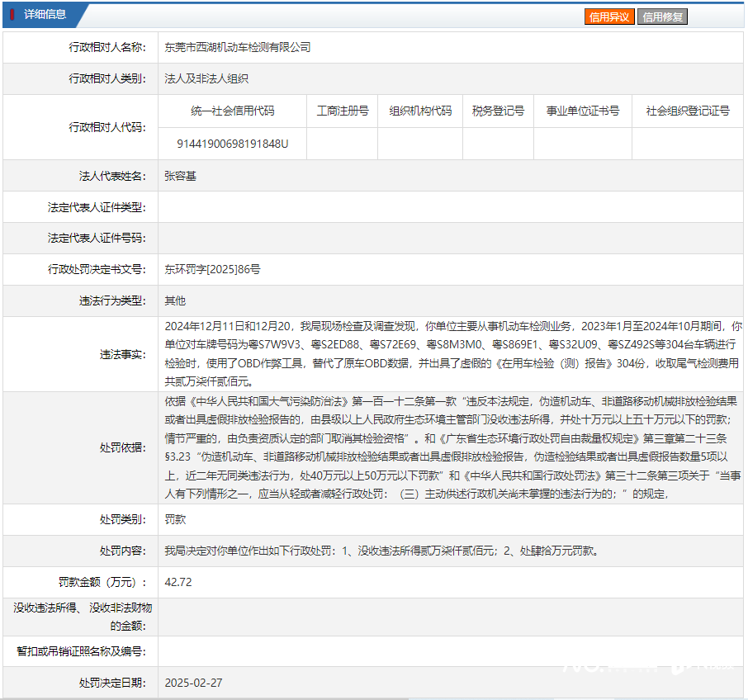Select company name 东莞市西湖机动车检测有限公司

pos(238,47)
